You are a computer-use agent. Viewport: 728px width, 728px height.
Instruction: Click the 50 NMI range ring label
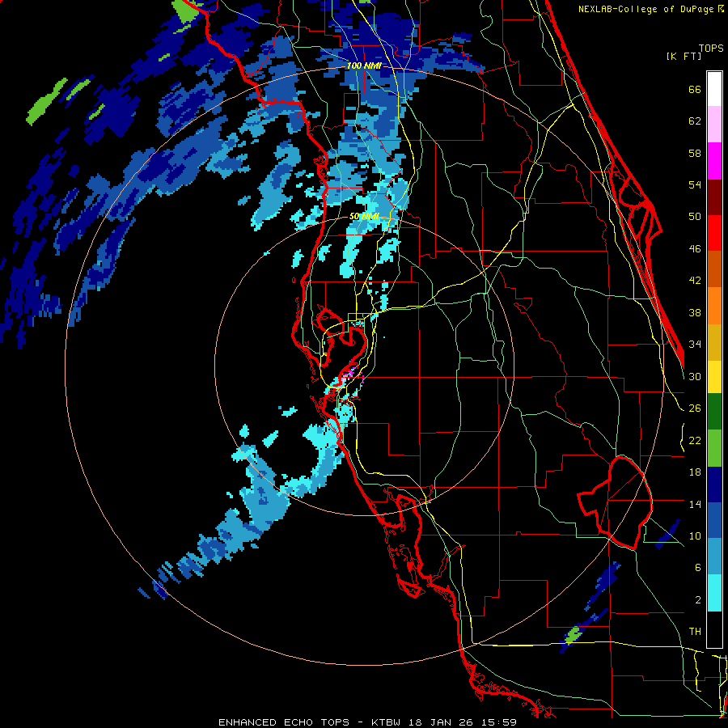click(x=364, y=216)
